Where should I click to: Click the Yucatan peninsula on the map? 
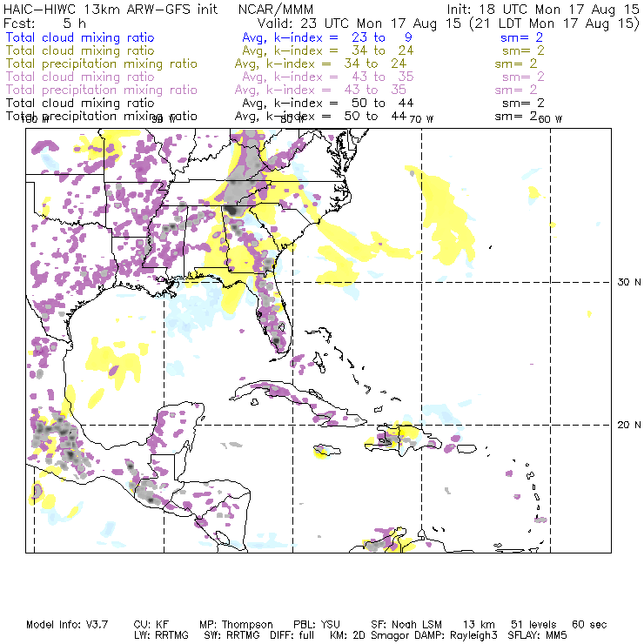click(x=178, y=429)
